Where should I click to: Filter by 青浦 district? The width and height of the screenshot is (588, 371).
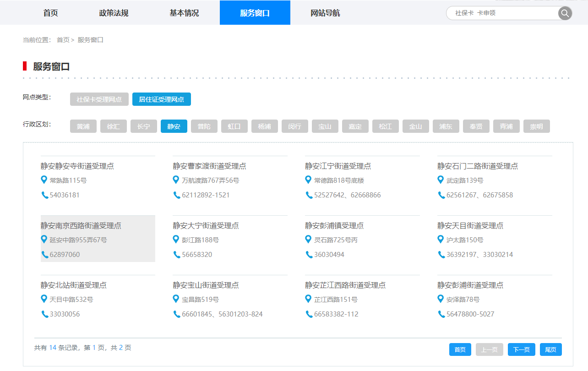(x=506, y=126)
